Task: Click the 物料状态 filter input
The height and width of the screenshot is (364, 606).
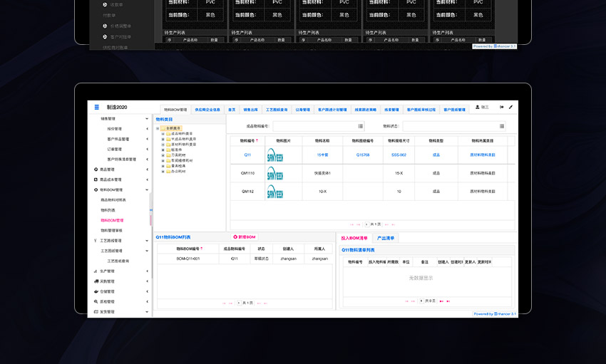Action: point(454,126)
